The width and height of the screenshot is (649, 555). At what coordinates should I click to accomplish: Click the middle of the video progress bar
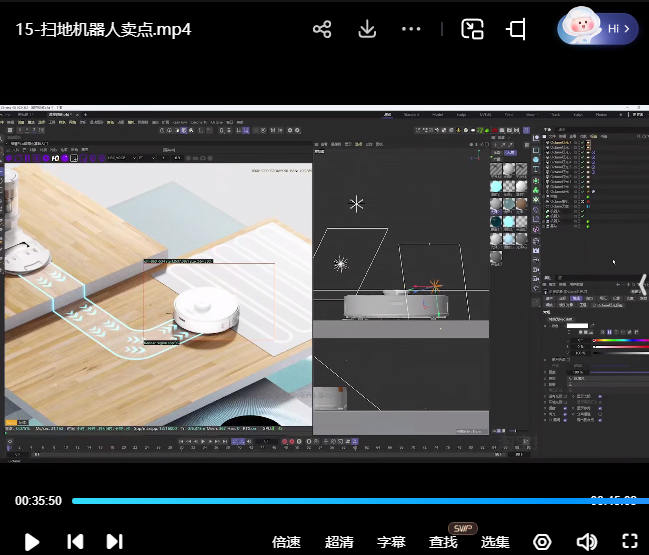(x=354, y=501)
